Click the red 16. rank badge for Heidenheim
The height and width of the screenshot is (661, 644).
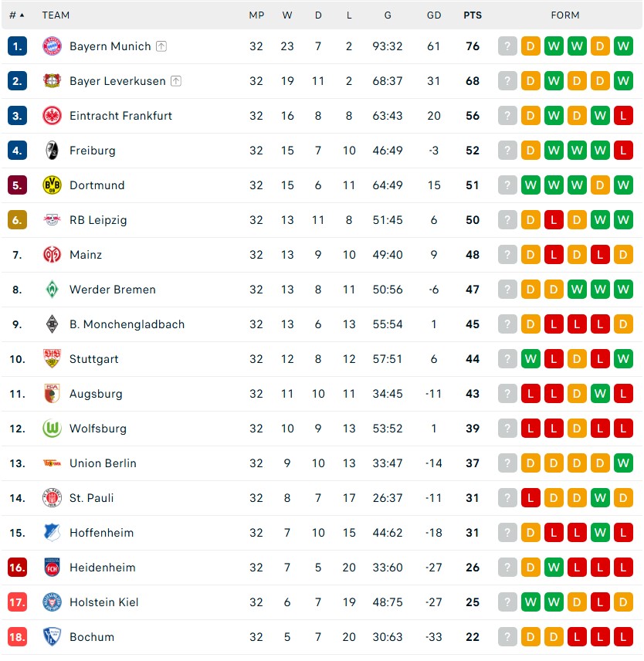[17, 568]
